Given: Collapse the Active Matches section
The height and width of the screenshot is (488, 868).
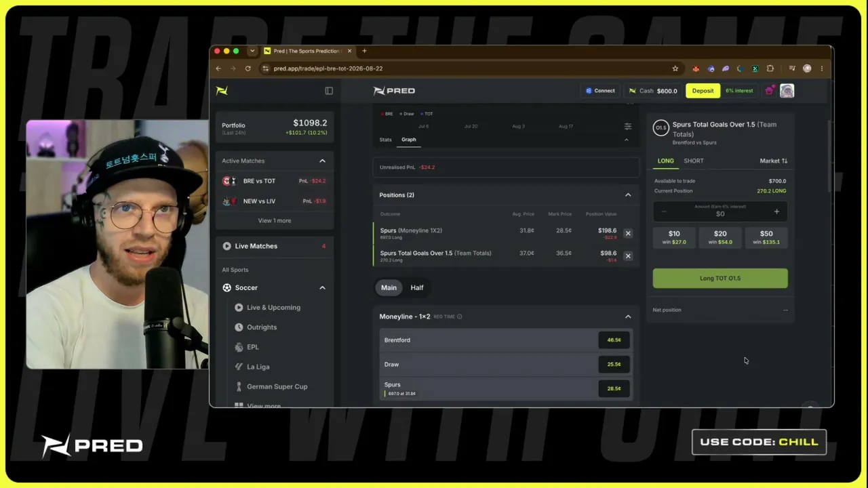Looking at the screenshot, I should 322,161.
